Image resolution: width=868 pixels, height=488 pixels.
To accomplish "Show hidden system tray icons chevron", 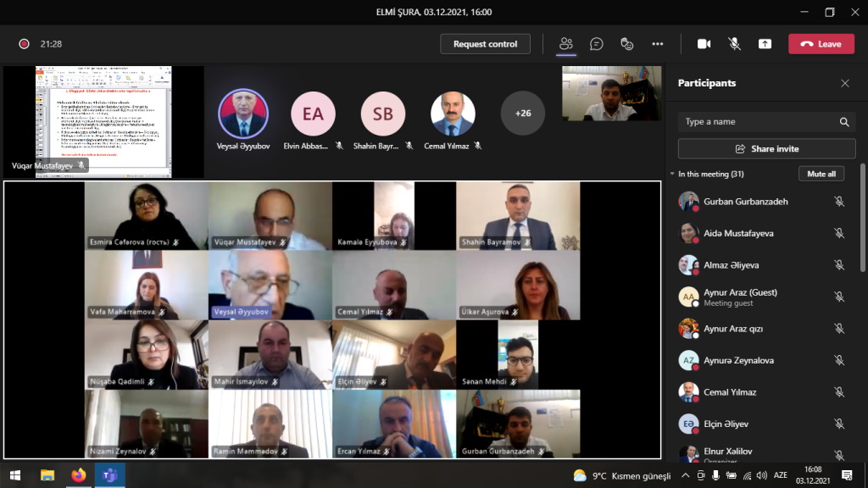I will pos(685,475).
